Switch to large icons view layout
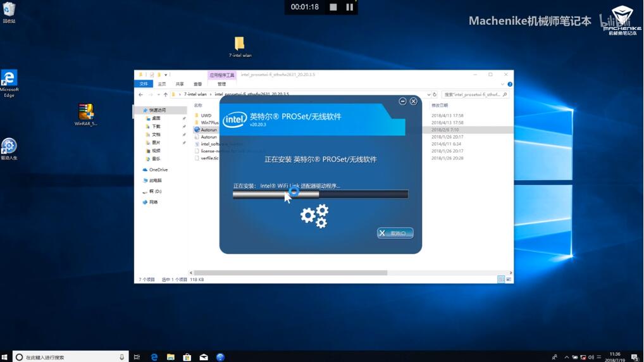Screen dimensions: 644x362 (509, 279)
